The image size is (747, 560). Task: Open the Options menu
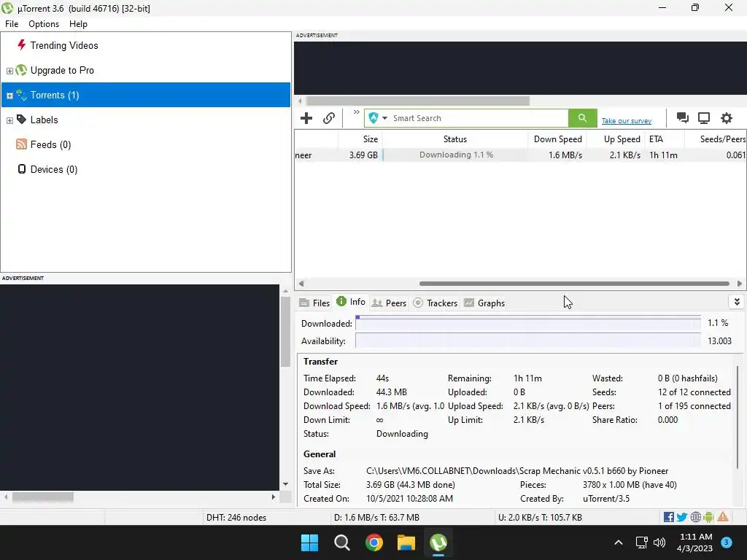[x=44, y=24]
